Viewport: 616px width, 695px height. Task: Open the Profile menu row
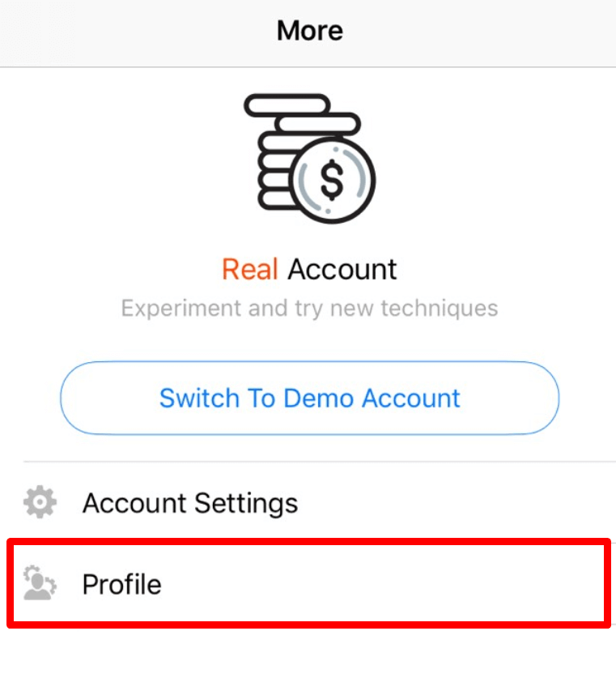tap(308, 584)
